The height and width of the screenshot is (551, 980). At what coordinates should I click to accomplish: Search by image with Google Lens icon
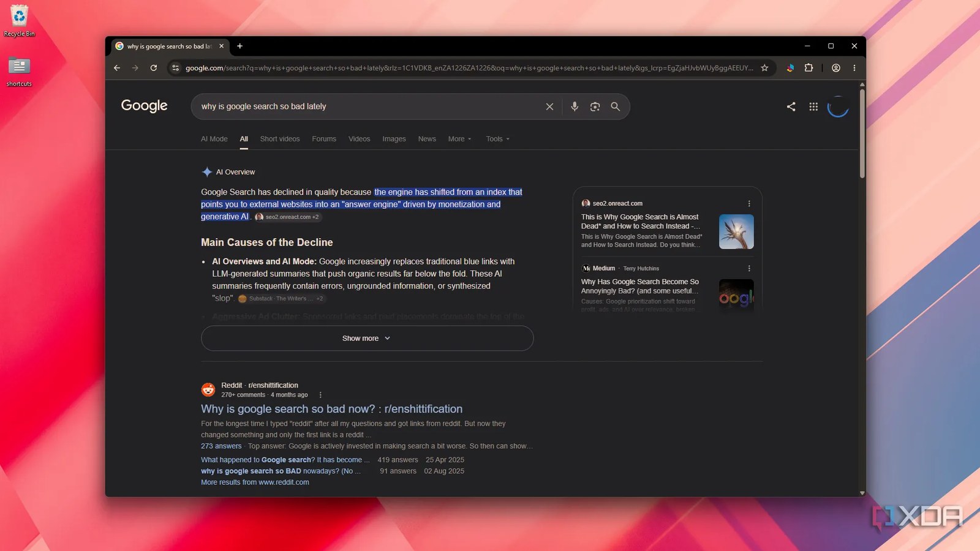(595, 107)
